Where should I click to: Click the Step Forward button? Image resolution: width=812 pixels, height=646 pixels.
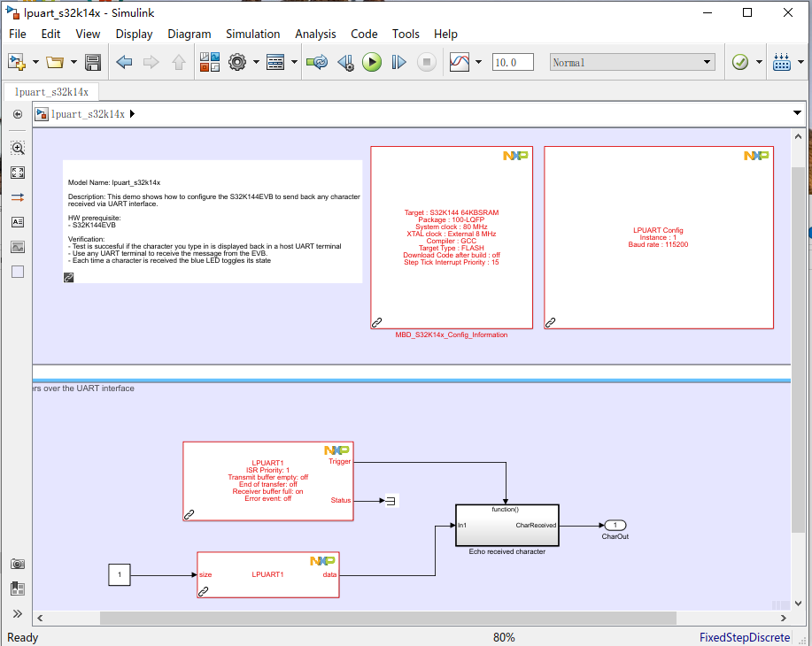point(398,62)
